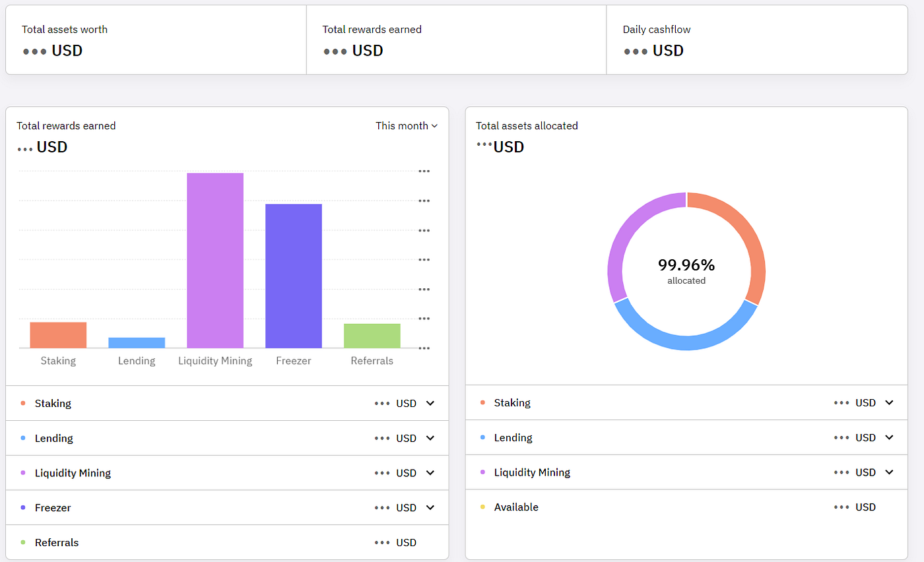The image size is (924, 562).
Task: Click the 'Total rewards earned' top card value
Action: [x=353, y=51]
